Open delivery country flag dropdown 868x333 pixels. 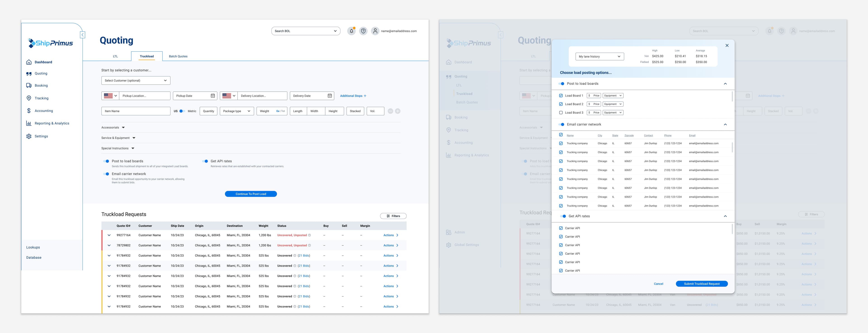pyautogui.click(x=229, y=96)
